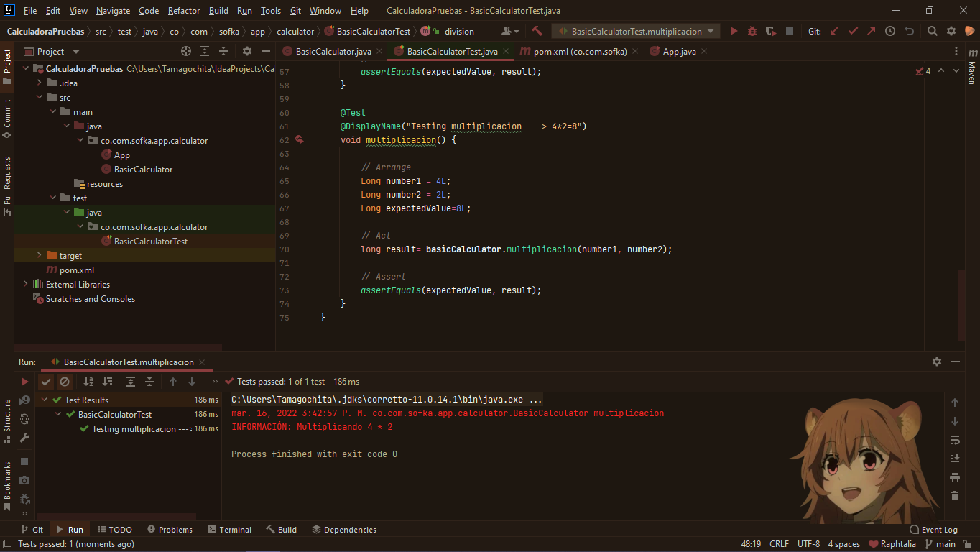Run the test with coverage

[769, 31]
